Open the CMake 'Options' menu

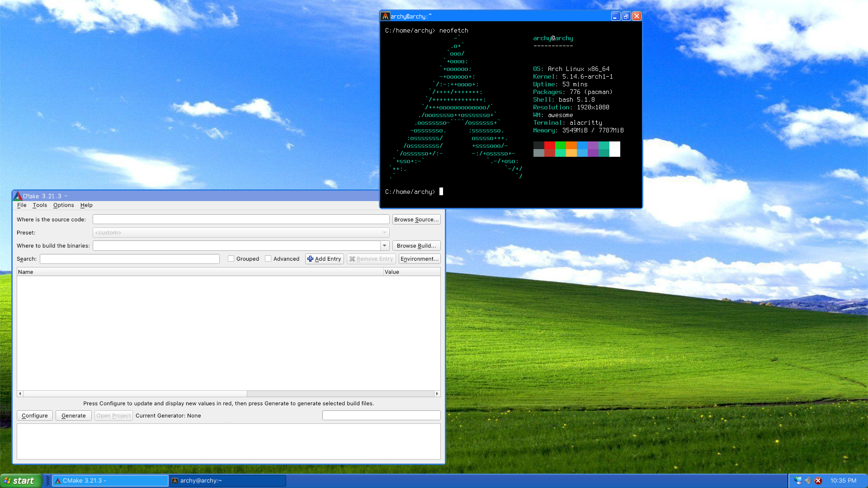click(63, 205)
